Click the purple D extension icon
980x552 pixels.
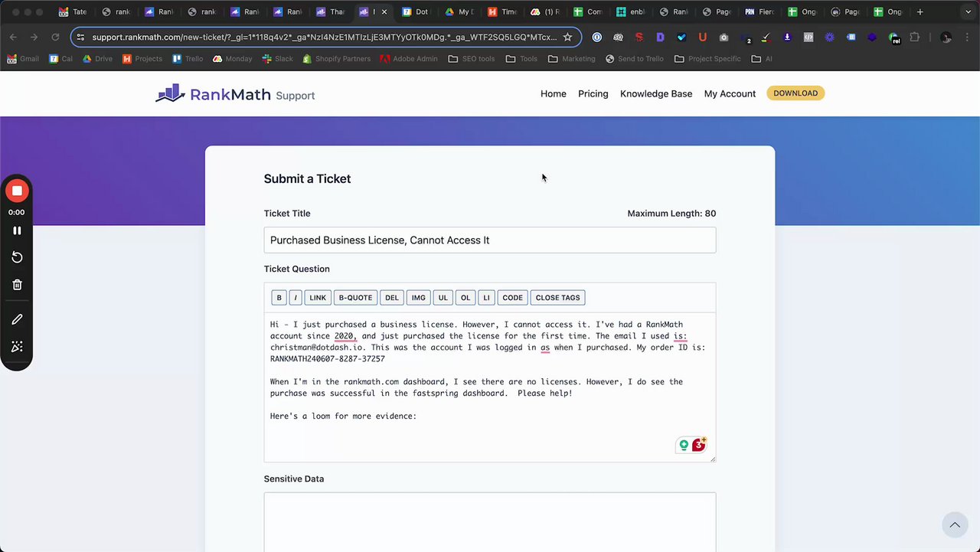(660, 37)
